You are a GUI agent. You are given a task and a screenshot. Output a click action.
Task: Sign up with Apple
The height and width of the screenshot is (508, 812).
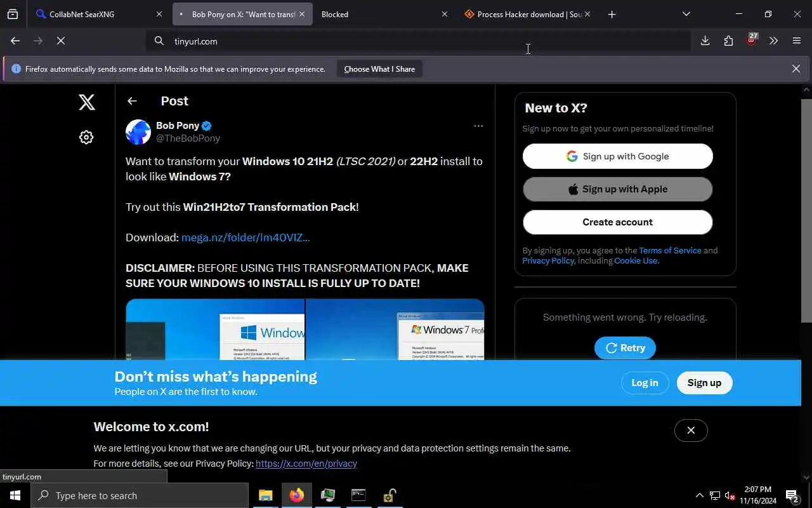pyautogui.click(x=617, y=189)
